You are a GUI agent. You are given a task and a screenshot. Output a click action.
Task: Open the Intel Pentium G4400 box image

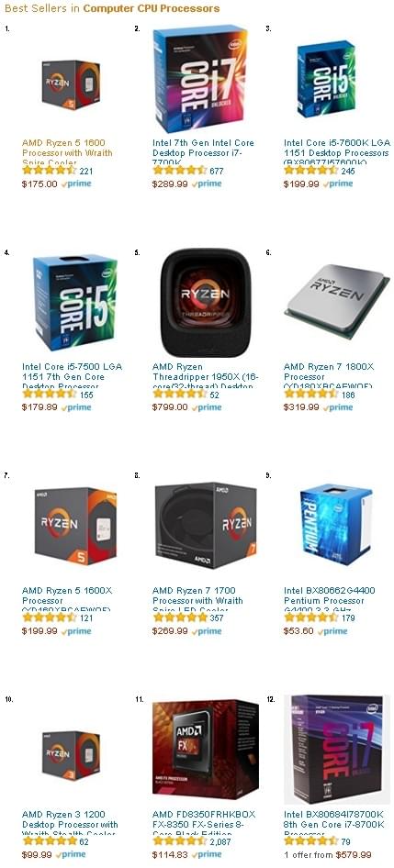(x=335, y=524)
